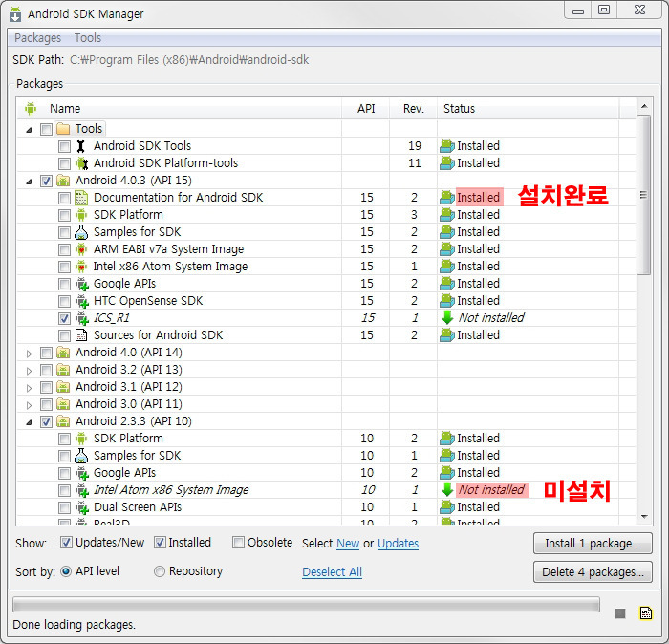Check the Tools group checkbox
Viewport: 669px width, 644px height.
pyautogui.click(x=46, y=129)
